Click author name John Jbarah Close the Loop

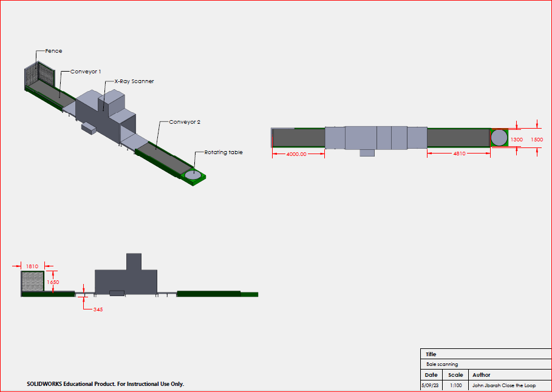503,385
